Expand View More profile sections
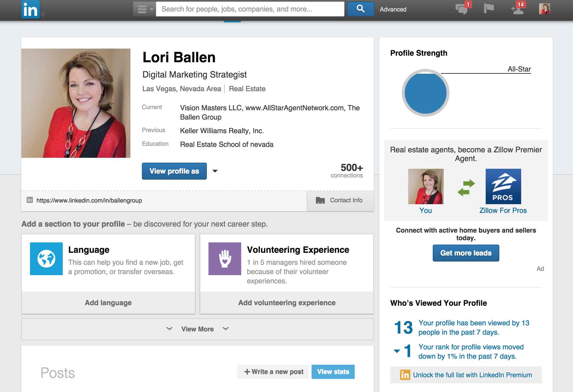The height and width of the screenshot is (392, 573). pos(198,329)
